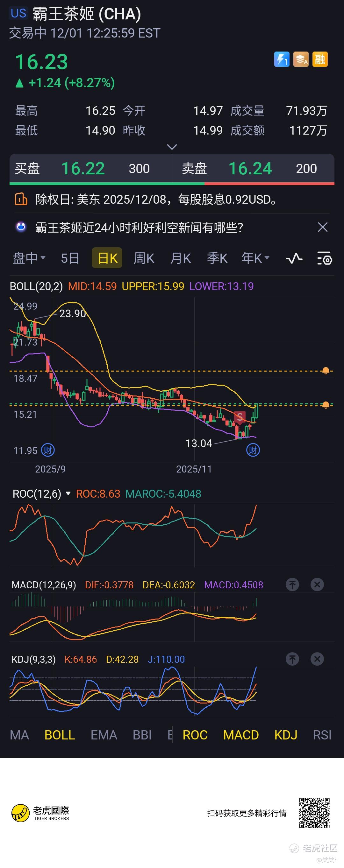Open chart display settings icon
The height and width of the screenshot is (868, 344).
(x=325, y=258)
